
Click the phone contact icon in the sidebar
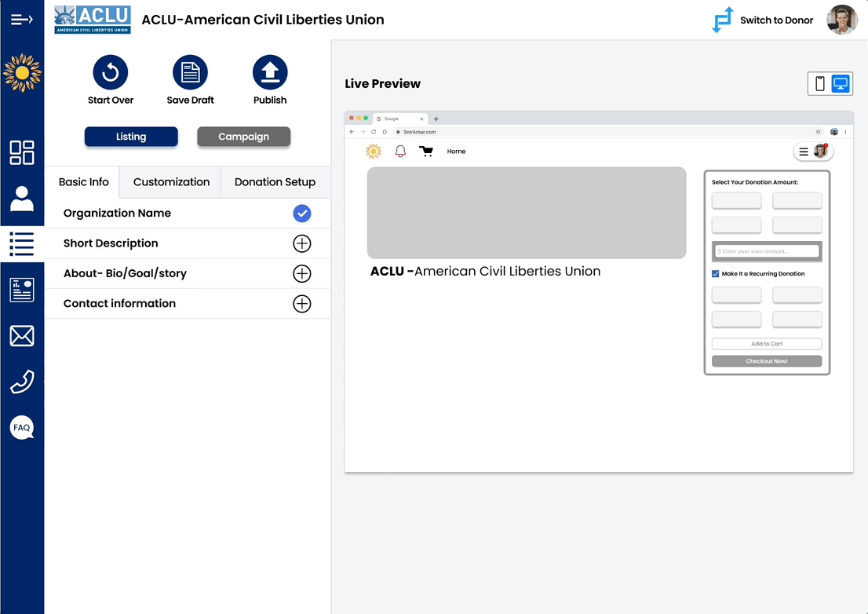22,382
